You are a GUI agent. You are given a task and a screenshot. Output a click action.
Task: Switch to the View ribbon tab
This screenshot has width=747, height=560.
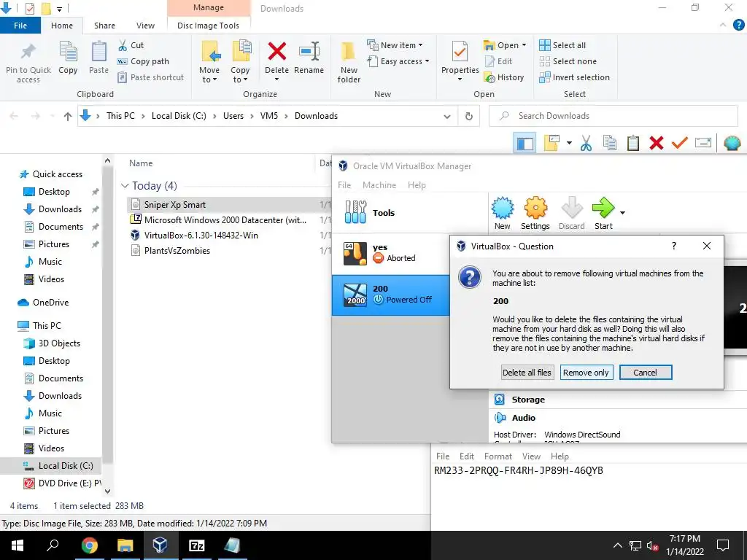click(145, 26)
